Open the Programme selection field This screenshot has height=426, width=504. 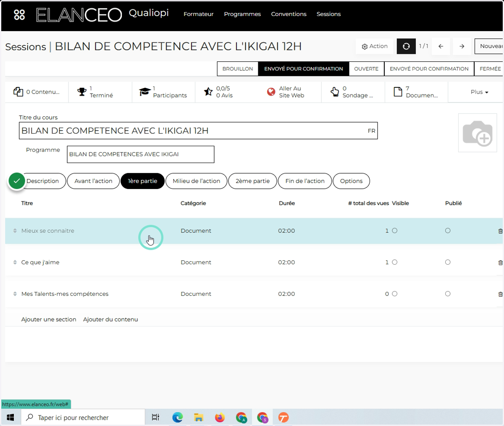[x=141, y=154]
